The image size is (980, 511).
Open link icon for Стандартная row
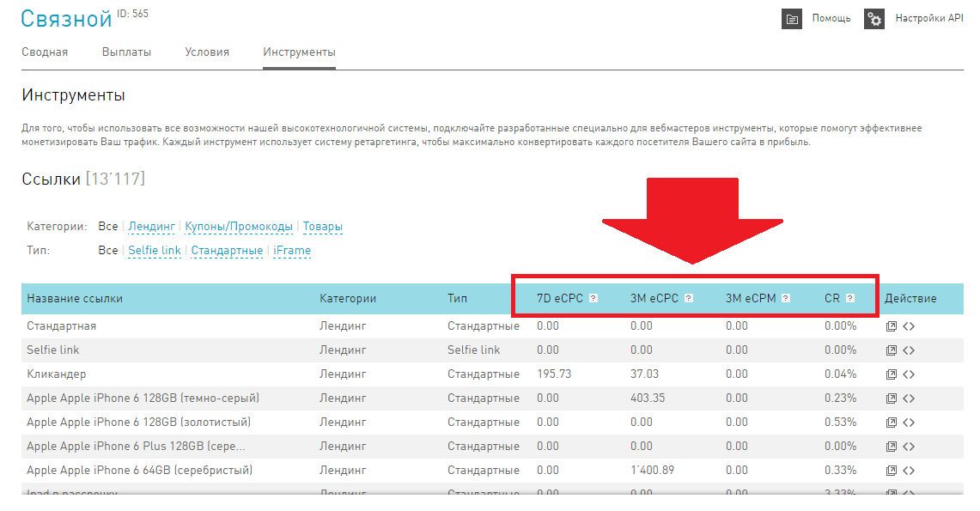(x=892, y=326)
